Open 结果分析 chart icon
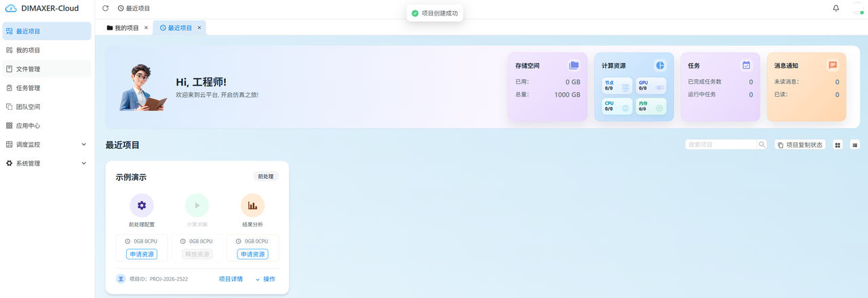This screenshot has width=868, height=298. 252,205
